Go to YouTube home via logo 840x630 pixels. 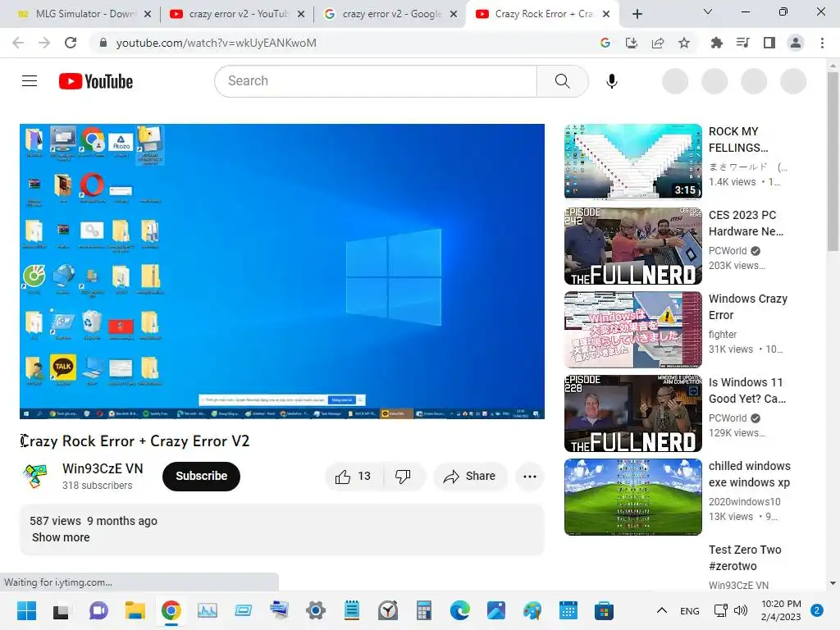(x=96, y=81)
